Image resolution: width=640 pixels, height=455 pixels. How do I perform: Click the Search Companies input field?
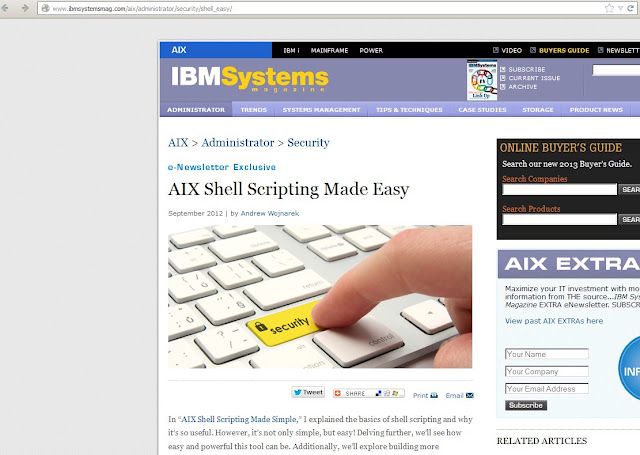(559, 189)
